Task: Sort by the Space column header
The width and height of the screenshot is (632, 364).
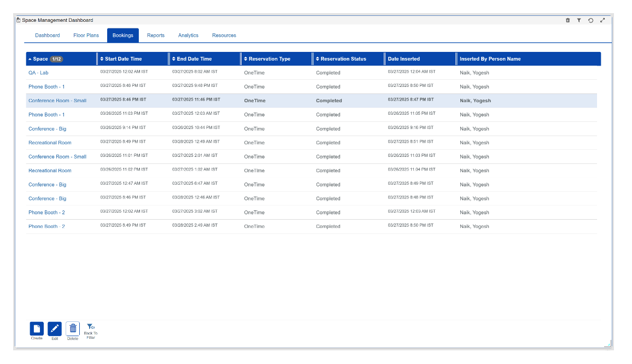Action: click(40, 59)
